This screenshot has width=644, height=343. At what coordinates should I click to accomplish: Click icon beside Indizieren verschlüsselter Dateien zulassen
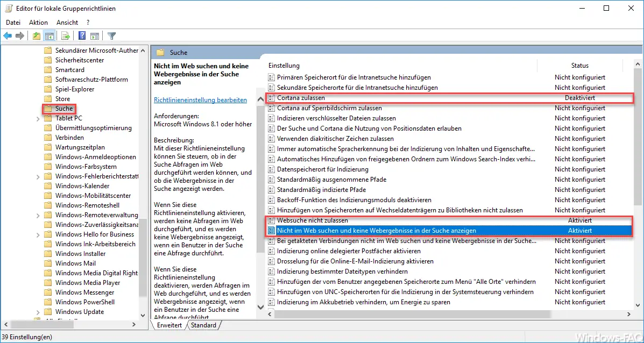(271, 118)
